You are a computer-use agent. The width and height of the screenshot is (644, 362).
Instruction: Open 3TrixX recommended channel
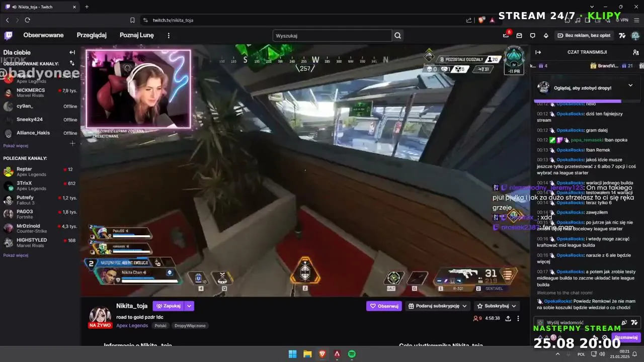tap(40, 186)
